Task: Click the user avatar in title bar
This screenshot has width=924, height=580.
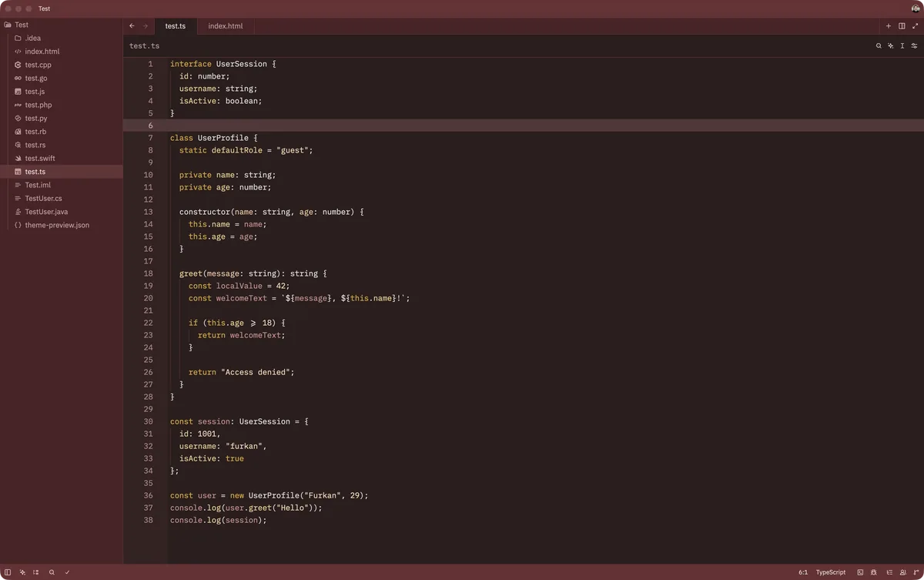Action: 916,8
